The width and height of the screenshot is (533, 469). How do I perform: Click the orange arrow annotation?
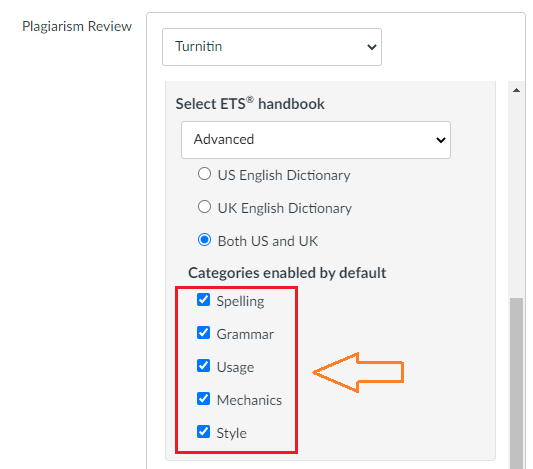(358, 373)
